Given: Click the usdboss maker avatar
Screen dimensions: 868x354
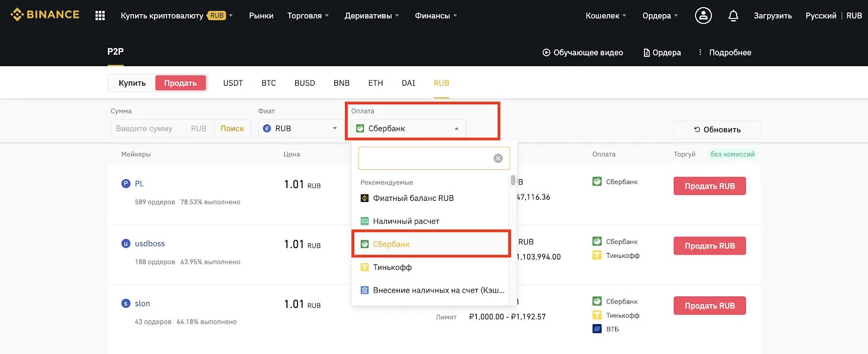Looking at the screenshot, I should (x=126, y=243).
